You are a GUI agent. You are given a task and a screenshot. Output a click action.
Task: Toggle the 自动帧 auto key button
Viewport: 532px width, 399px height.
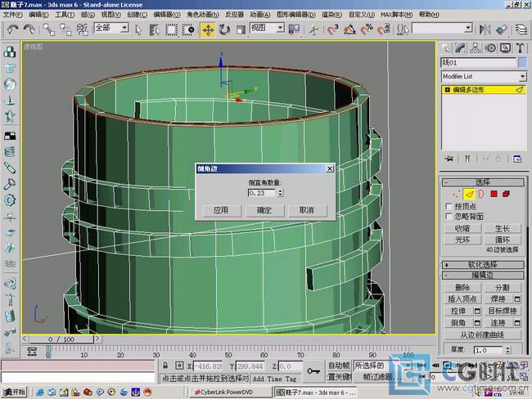pos(339,365)
